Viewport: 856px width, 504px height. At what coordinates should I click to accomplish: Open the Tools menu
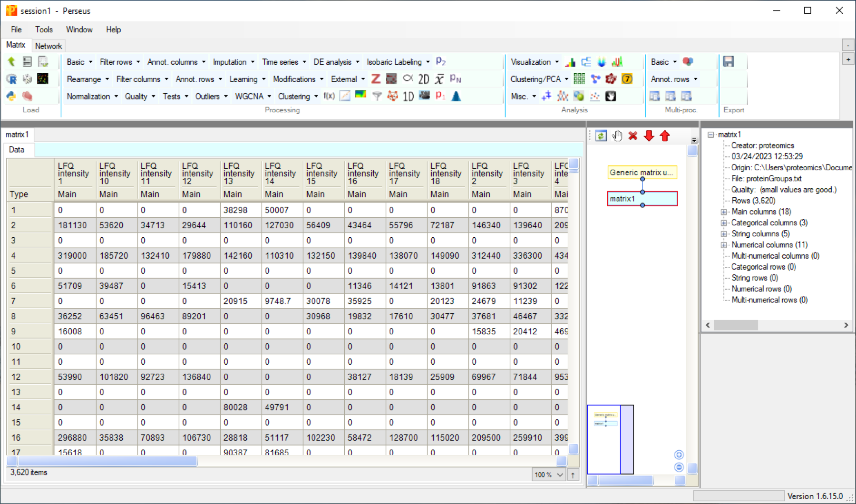click(44, 29)
